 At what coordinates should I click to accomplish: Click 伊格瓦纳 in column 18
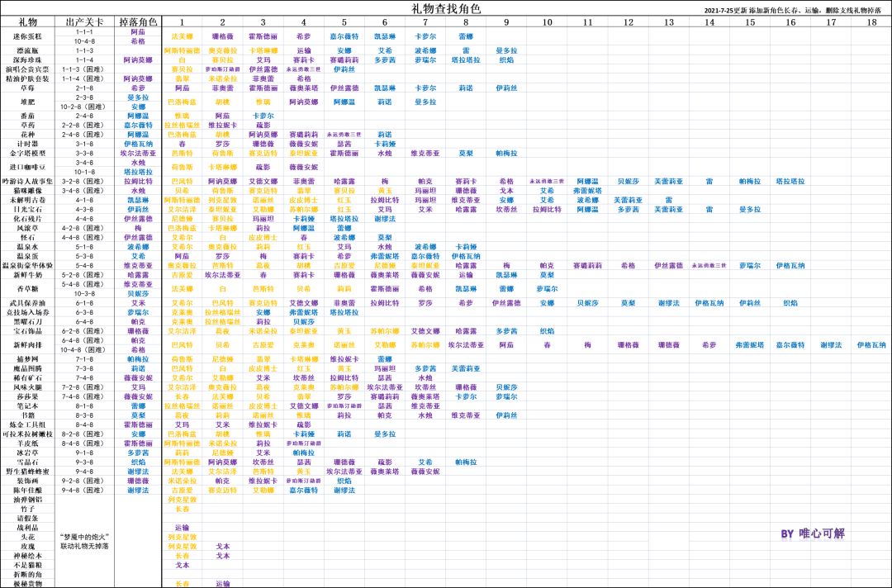pos(871,345)
